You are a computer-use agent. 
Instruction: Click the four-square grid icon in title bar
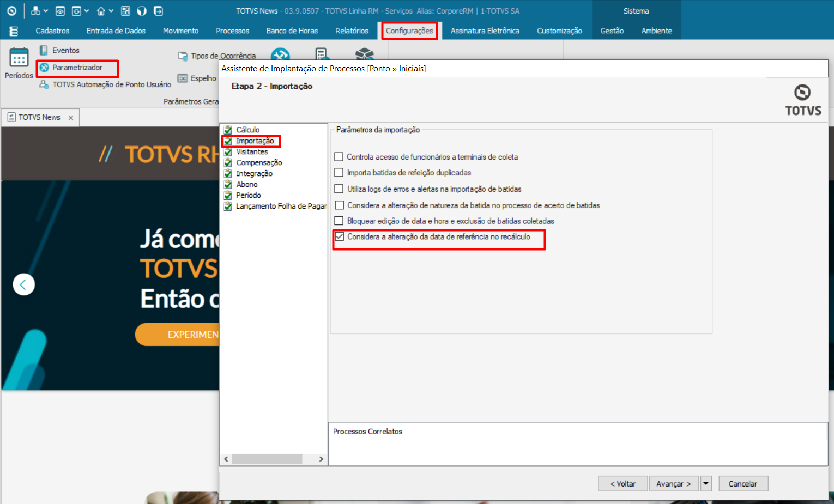(125, 11)
